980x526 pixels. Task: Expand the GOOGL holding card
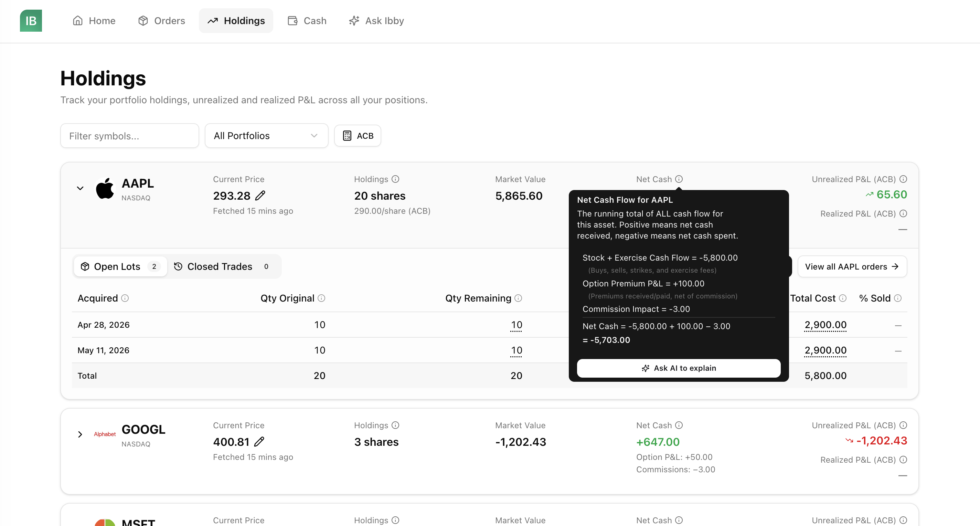click(80, 434)
